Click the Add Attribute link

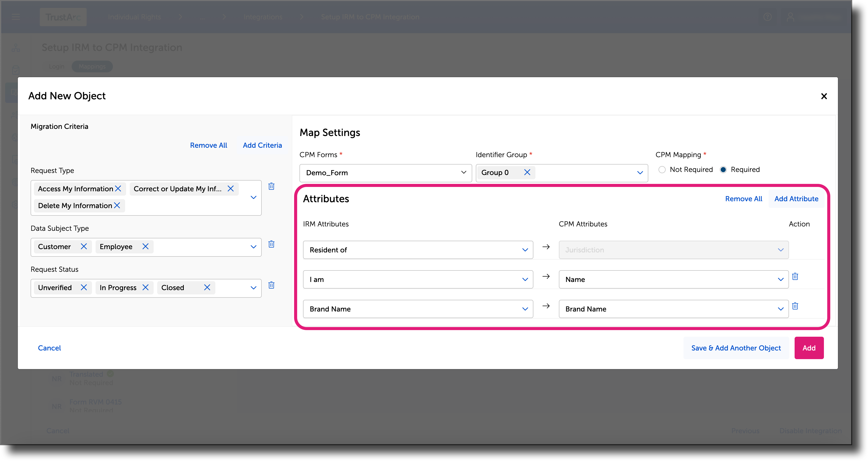pyautogui.click(x=796, y=199)
